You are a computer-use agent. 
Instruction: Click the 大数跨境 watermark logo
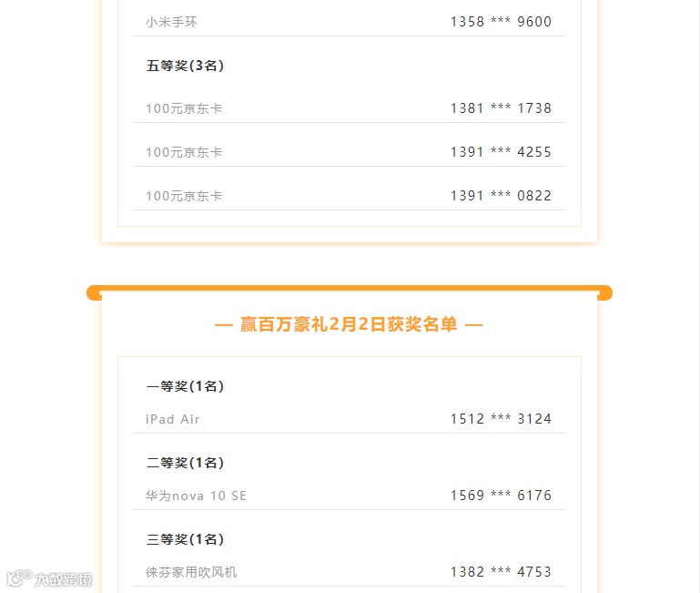[49, 578]
